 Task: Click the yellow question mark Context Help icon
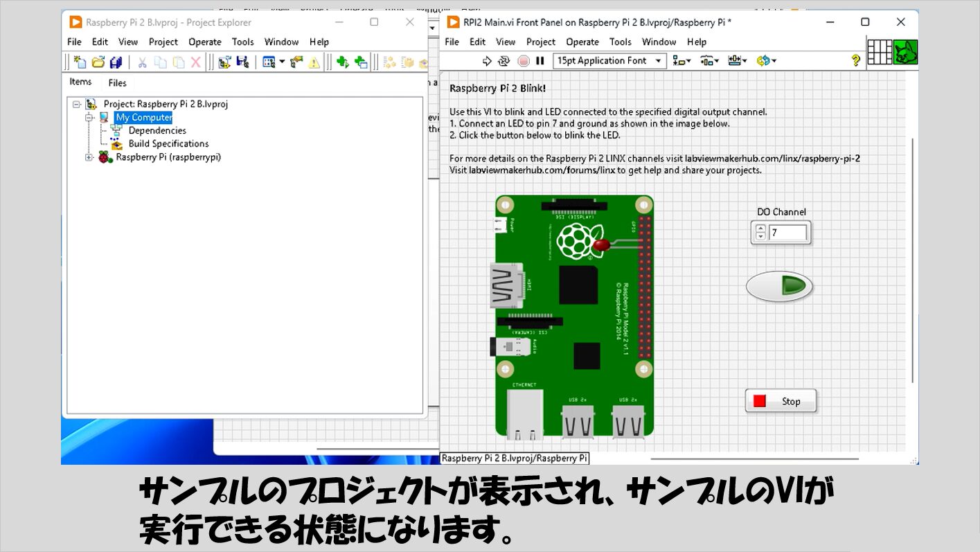click(x=855, y=61)
